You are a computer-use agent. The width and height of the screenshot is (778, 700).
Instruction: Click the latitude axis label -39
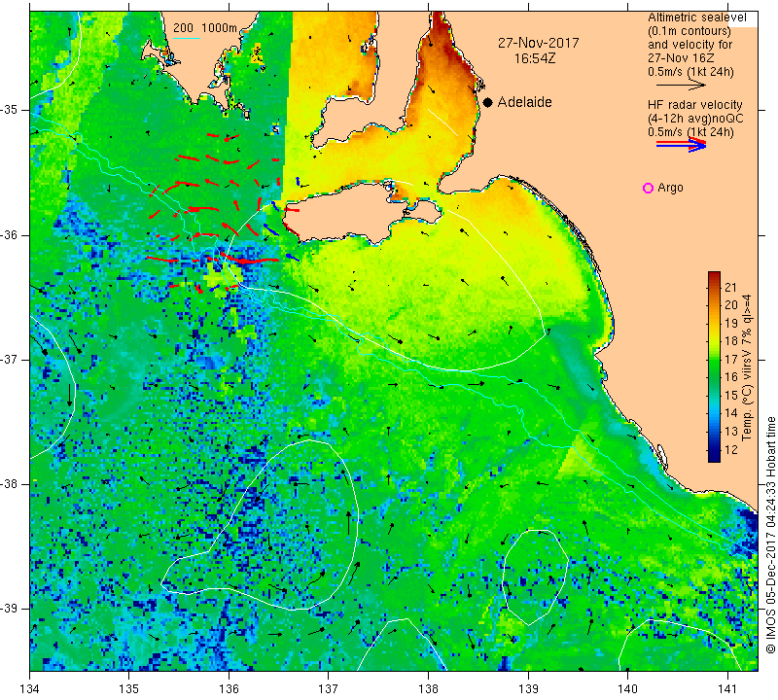click(11, 609)
